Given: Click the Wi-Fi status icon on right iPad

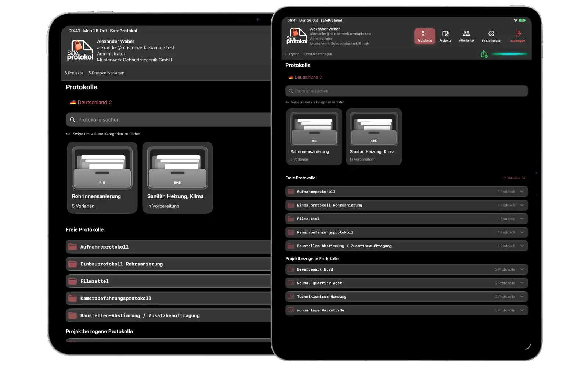Looking at the screenshot, I should click(516, 20).
